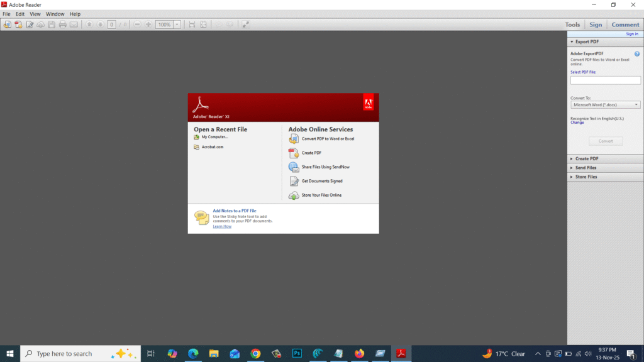Click the read mode arrows icon
This screenshot has width=644, height=362.
click(x=245, y=25)
